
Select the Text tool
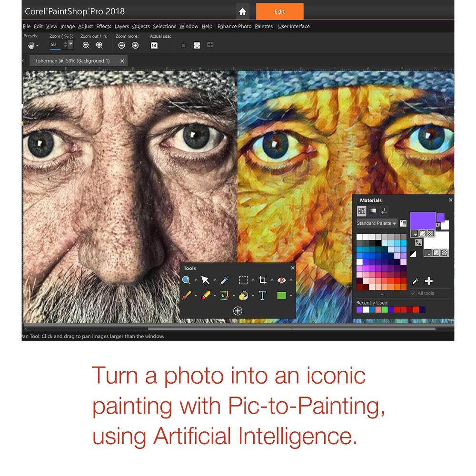262,296
